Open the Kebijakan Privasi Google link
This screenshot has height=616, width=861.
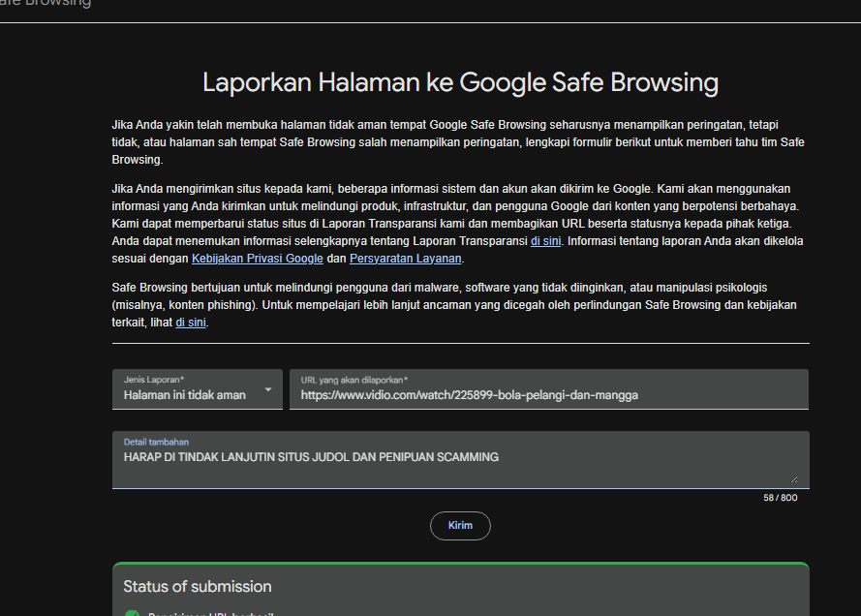click(258, 259)
